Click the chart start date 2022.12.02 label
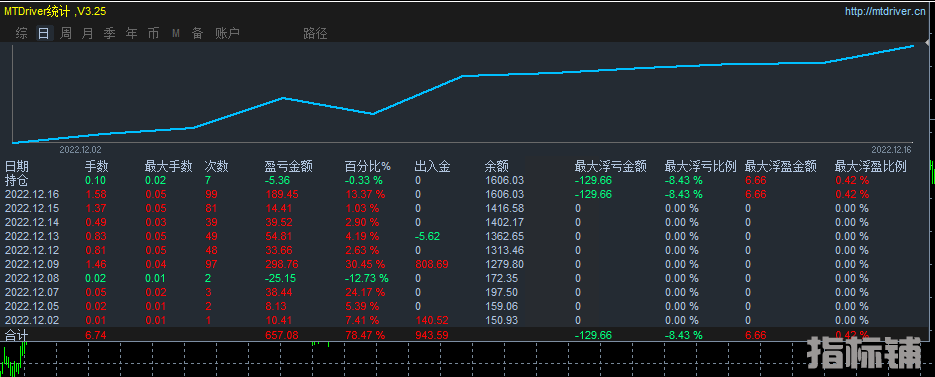 point(81,149)
